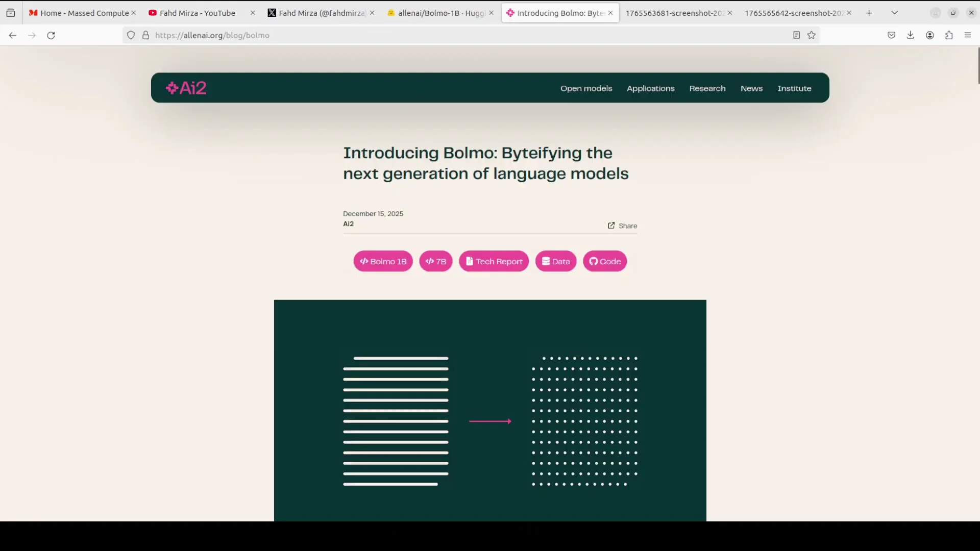This screenshot has height=551, width=980.
Task: Save page to Pocket
Action: coord(892,35)
